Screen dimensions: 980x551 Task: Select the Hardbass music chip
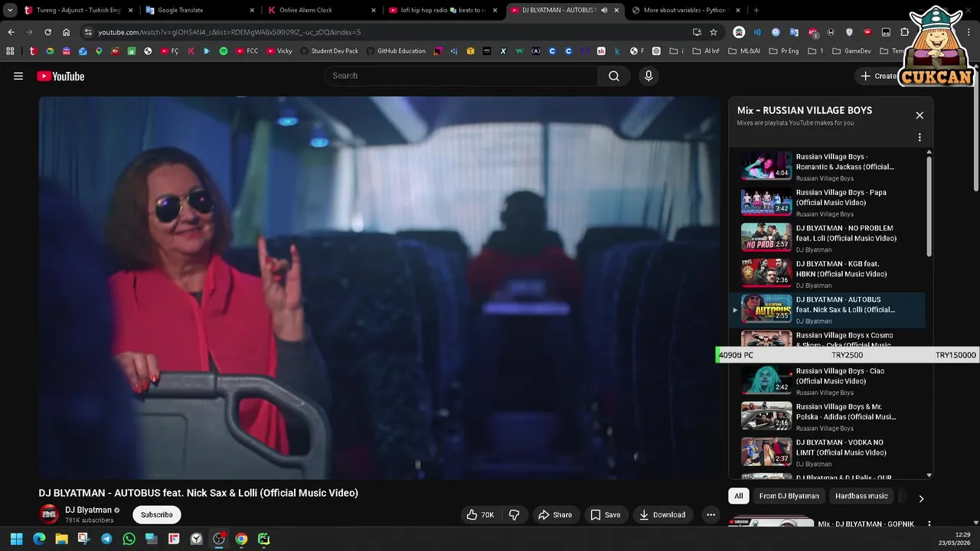861,496
